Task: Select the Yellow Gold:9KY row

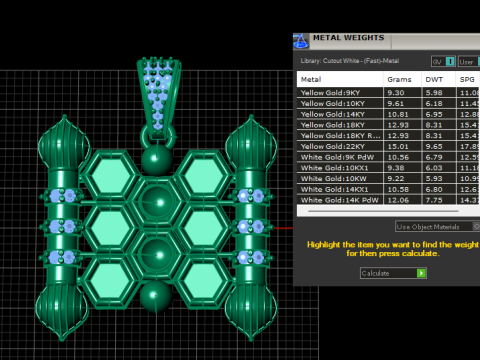Action: pos(388,93)
